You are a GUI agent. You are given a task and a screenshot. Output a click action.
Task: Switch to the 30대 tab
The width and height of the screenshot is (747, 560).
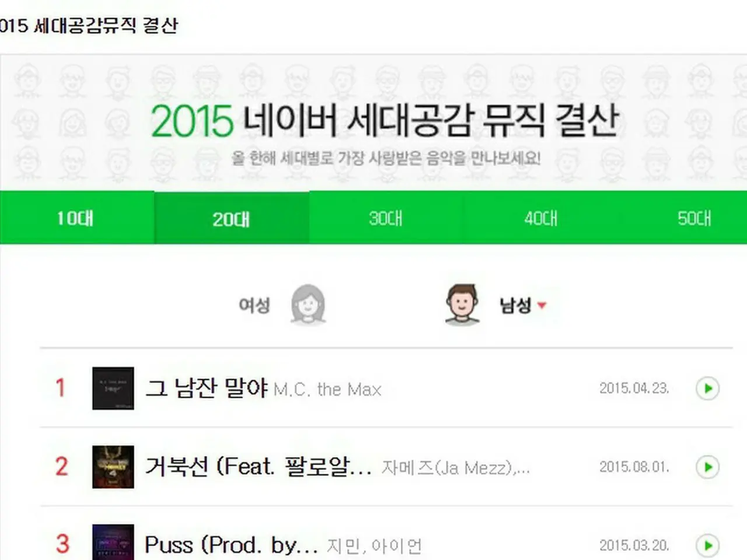click(386, 218)
